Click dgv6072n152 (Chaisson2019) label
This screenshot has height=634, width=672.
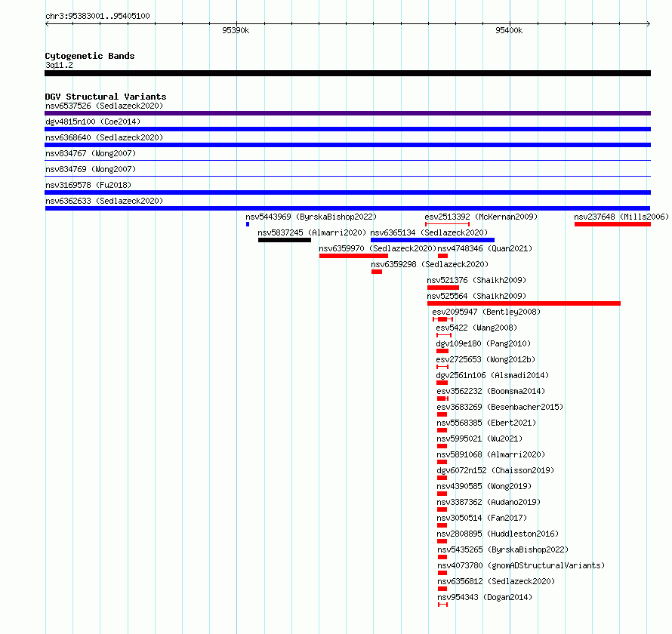[495, 470]
